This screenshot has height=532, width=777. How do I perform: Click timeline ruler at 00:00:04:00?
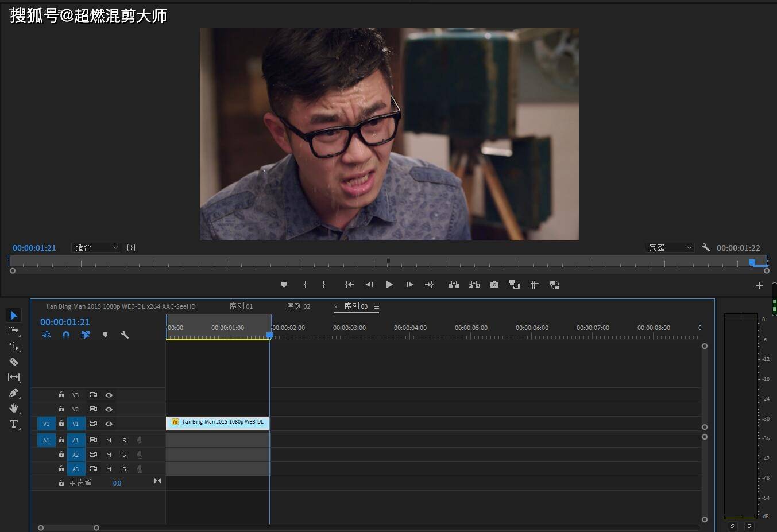[x=410, y=328]
